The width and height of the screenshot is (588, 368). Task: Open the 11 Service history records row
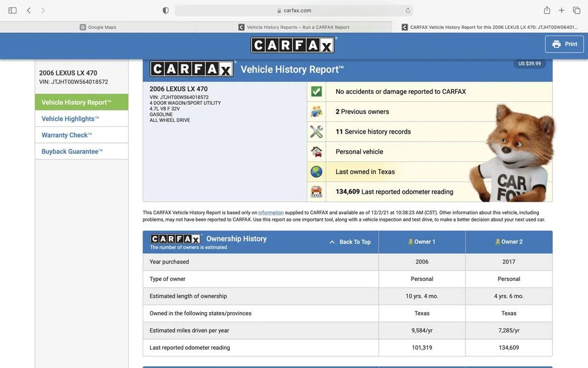pyautogui.click(x=429, y=131)
